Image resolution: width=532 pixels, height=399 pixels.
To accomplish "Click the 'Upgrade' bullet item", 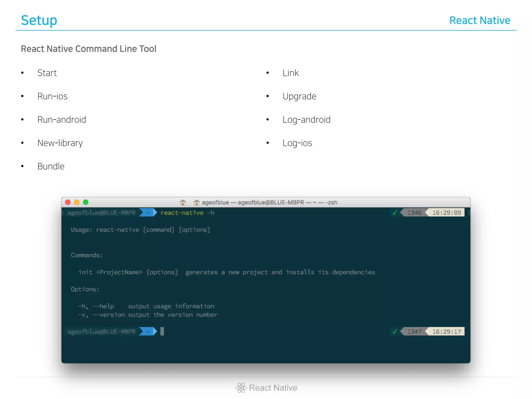I will (x=300, y=97).
